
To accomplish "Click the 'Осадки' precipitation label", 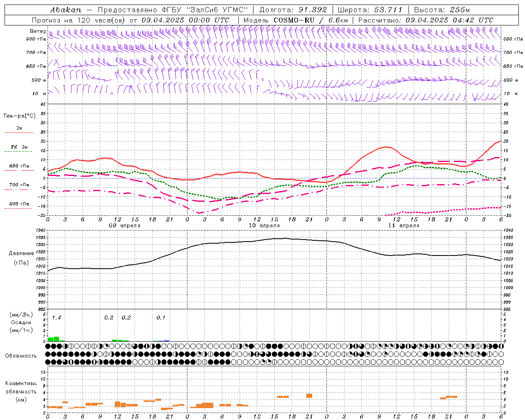I will (x=21, y=322).
